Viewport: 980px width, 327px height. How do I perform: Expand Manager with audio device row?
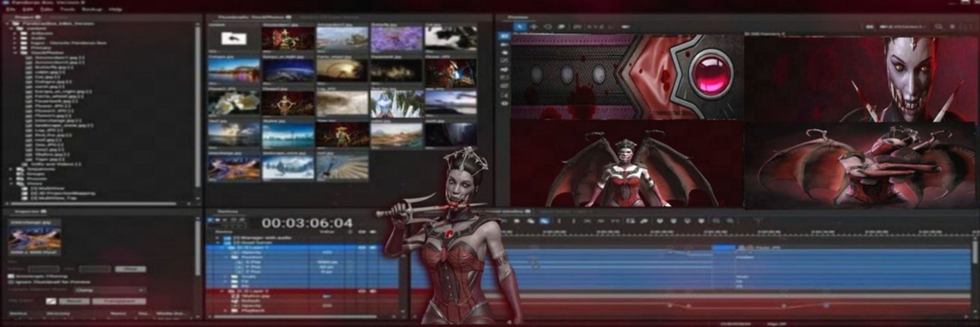point(218,237)
